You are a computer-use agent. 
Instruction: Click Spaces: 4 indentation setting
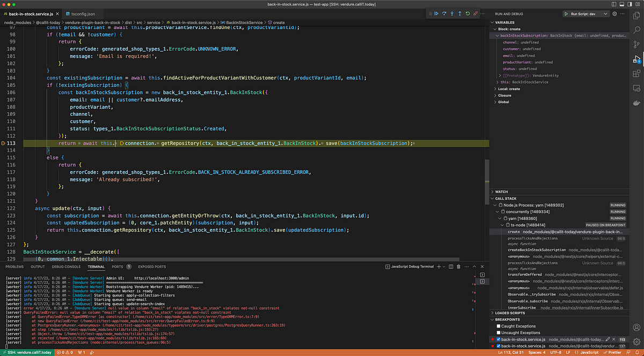(537, 352)
